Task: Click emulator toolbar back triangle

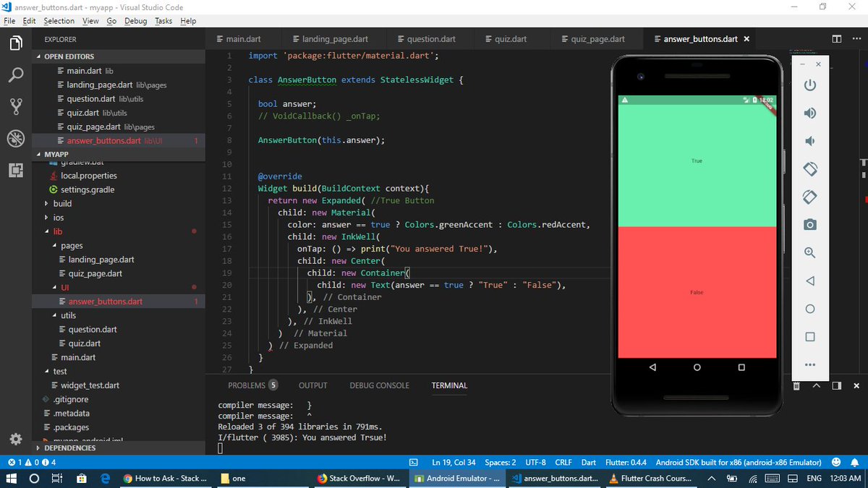Action: click(x=810, y=281)
